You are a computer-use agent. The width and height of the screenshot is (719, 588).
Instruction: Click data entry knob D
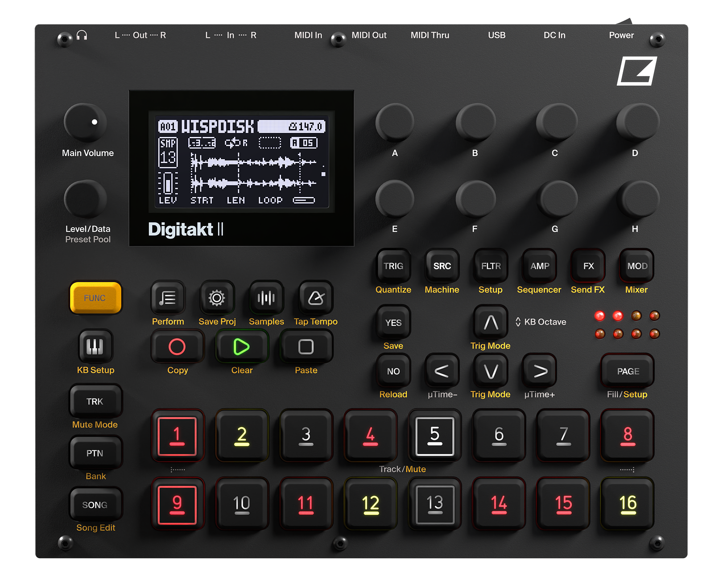[x=637, y=123]
